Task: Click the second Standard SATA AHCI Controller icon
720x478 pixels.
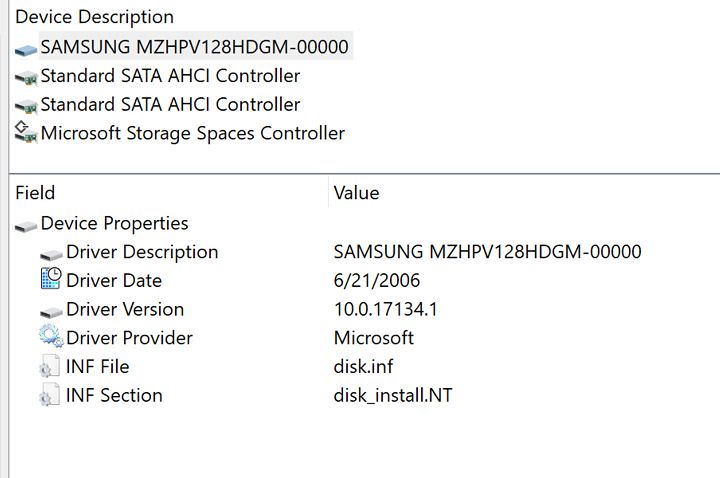Action: (26, 105)
